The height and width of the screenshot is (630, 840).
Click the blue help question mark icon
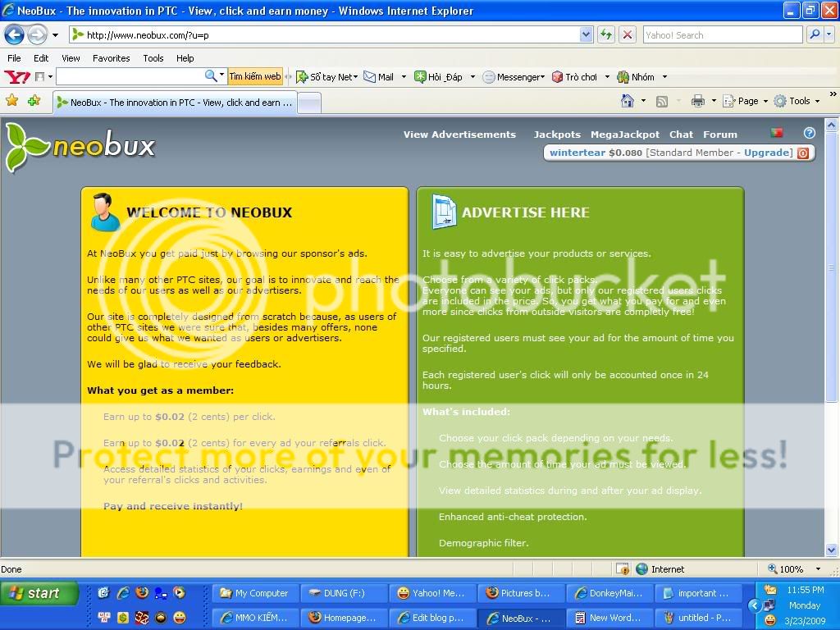(810, 133)
